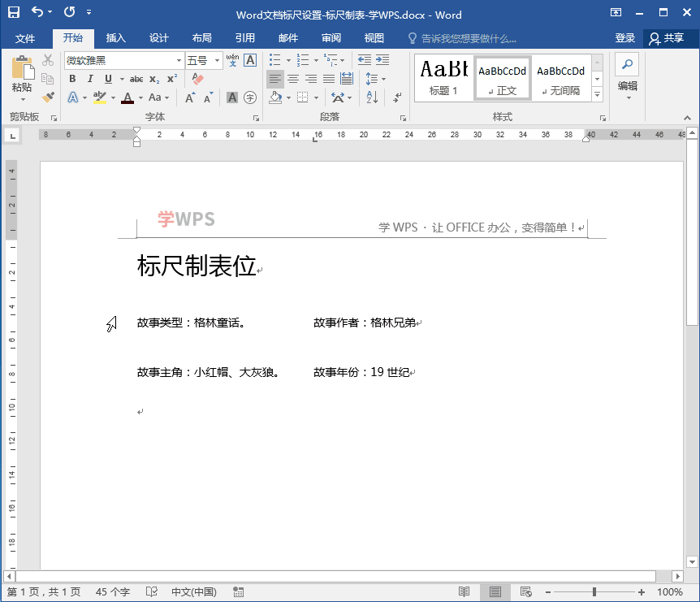Click the Center align icon
Image resolution: width=700 pixels, height=602 pixels.
pos(293,79)
